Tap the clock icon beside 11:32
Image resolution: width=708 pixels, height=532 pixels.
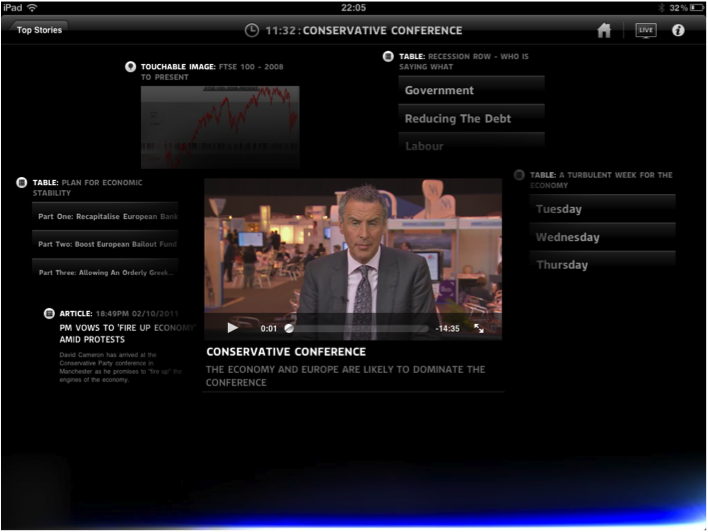click(252, 31)
